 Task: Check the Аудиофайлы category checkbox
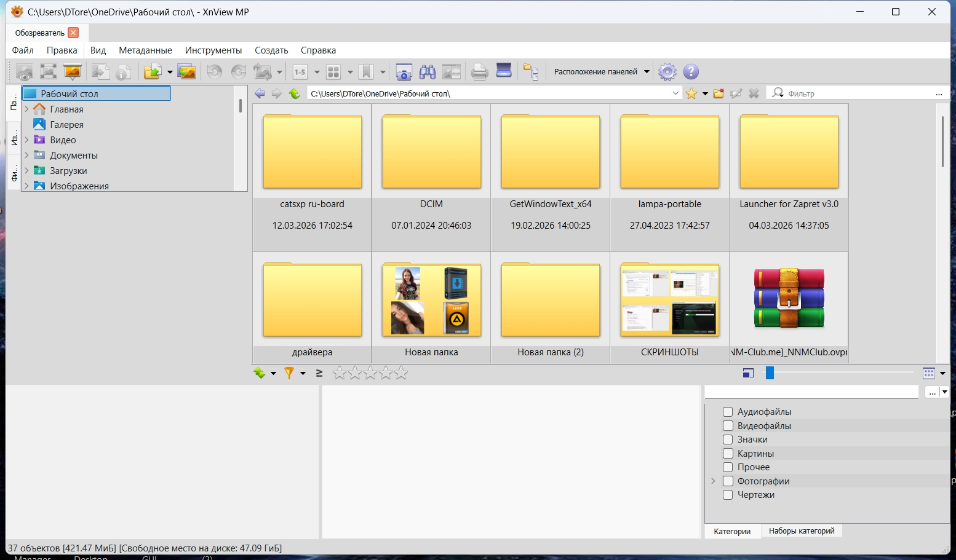coord(728,412)
